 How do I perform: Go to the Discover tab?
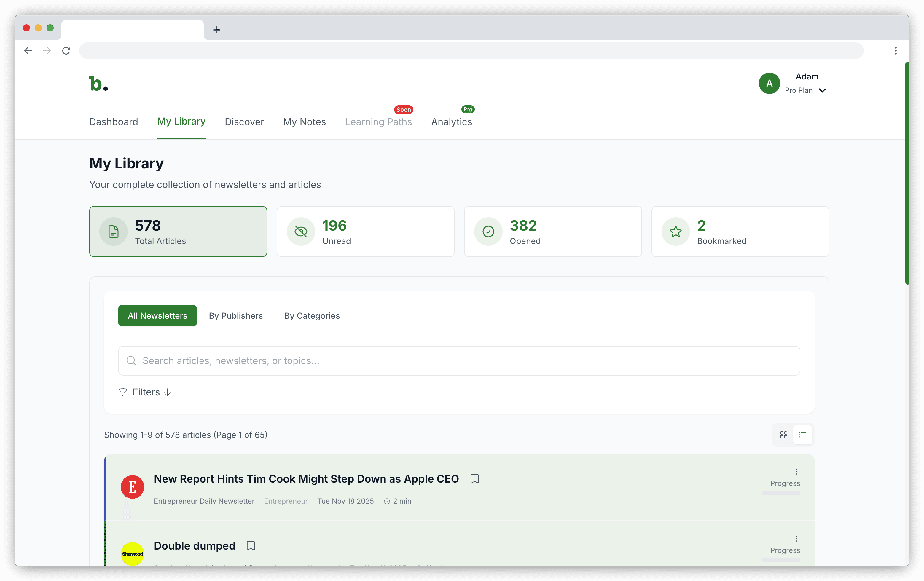pyautogui.click(x=244, y=122)
